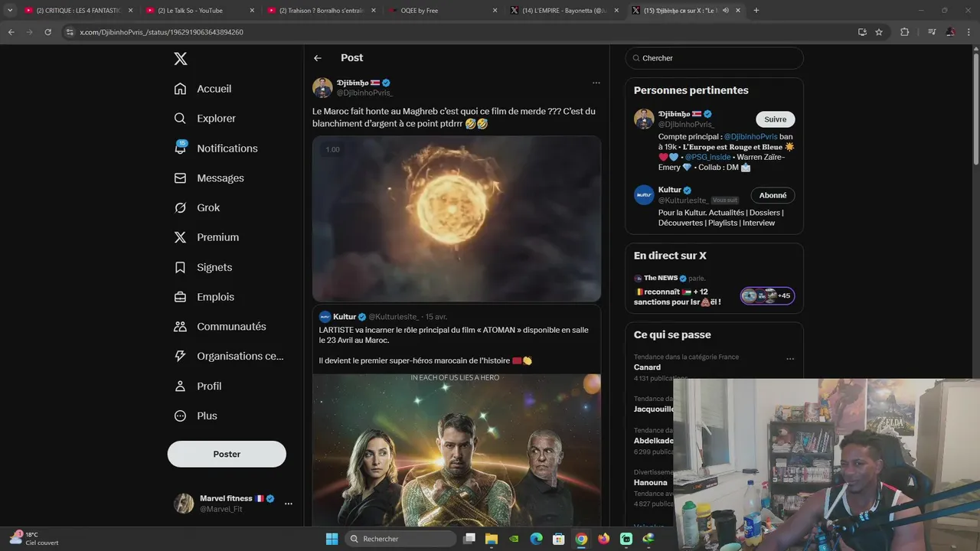Open Plus more options menu

tap(195, 416)
